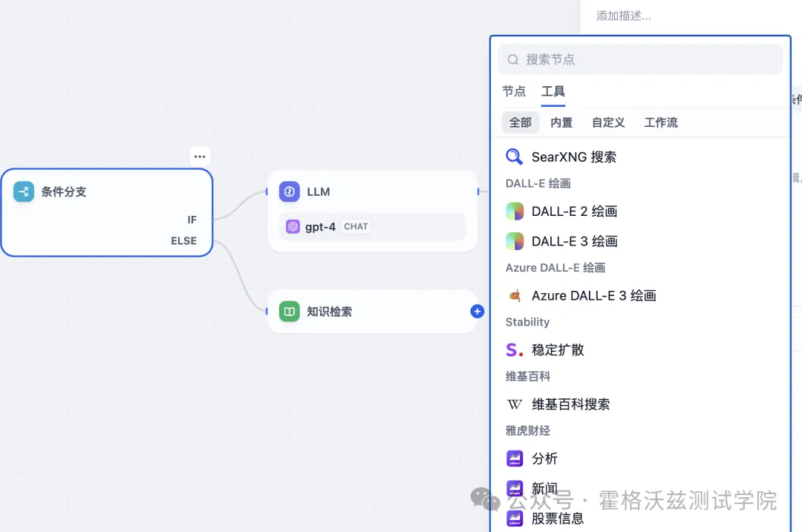Click the Stability 稳定扩散 icon
The image size is (802, 532).
click(515, 349)
